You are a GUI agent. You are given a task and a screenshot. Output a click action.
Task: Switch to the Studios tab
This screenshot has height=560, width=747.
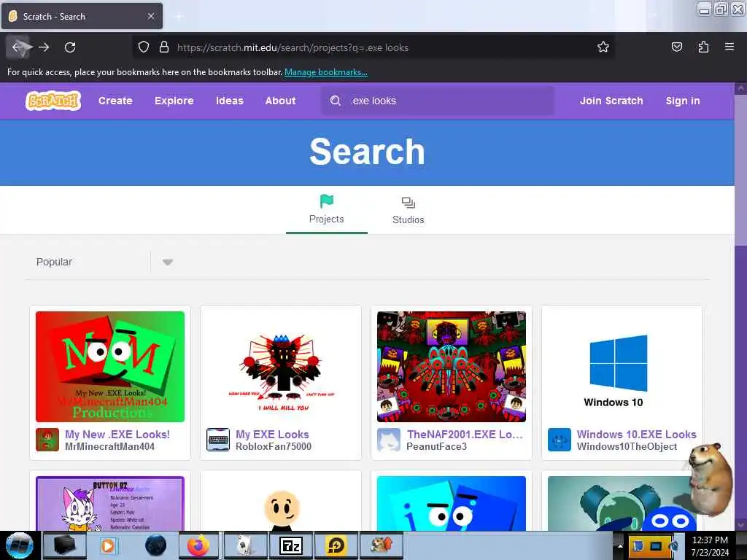[409, 210]
